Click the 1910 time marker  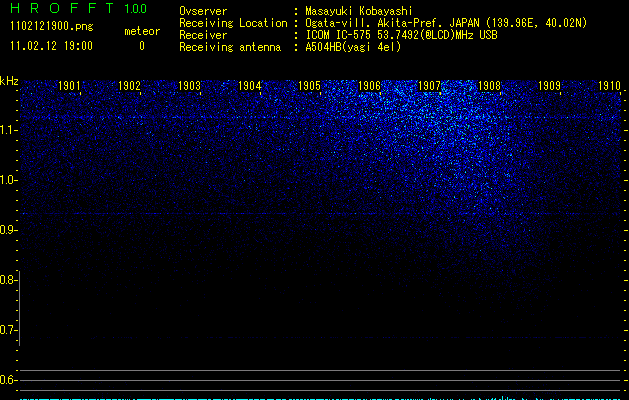610,86
